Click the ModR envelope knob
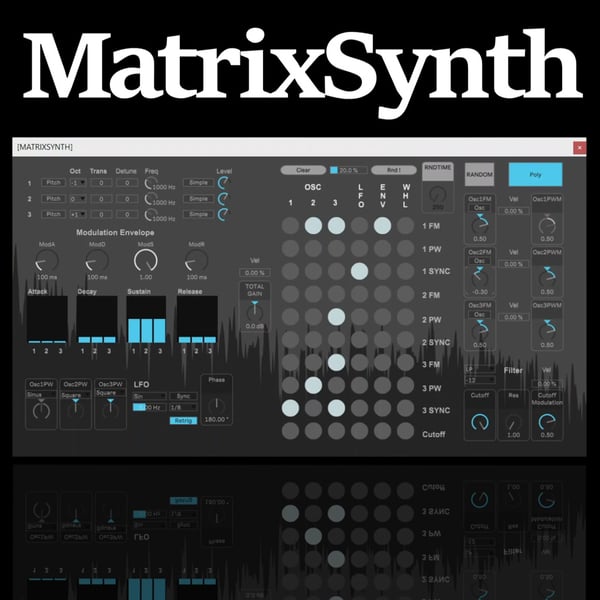The height and width of the screenshot is (600, 600). pyautogui.click(x=196, y=261)
